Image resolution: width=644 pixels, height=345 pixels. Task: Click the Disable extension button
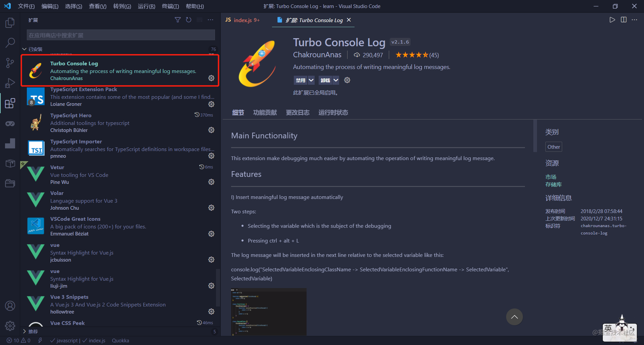[x=301, y=80]
